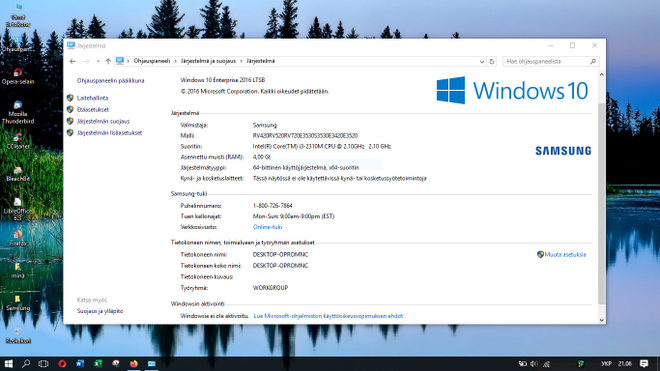The height and width of the screenshot is (371, 660).
Task: Open Etäasetukset remote settings
Action: coord(93,109)
